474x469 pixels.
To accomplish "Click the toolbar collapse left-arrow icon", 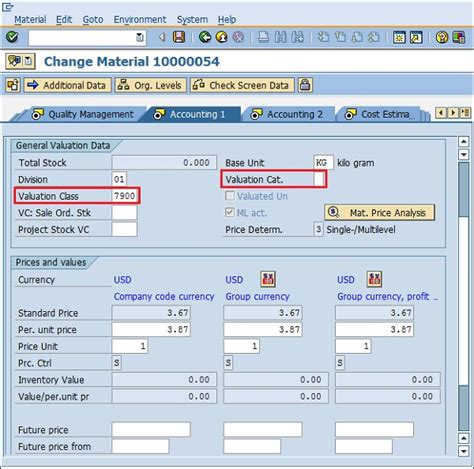I will coord(162,37).
